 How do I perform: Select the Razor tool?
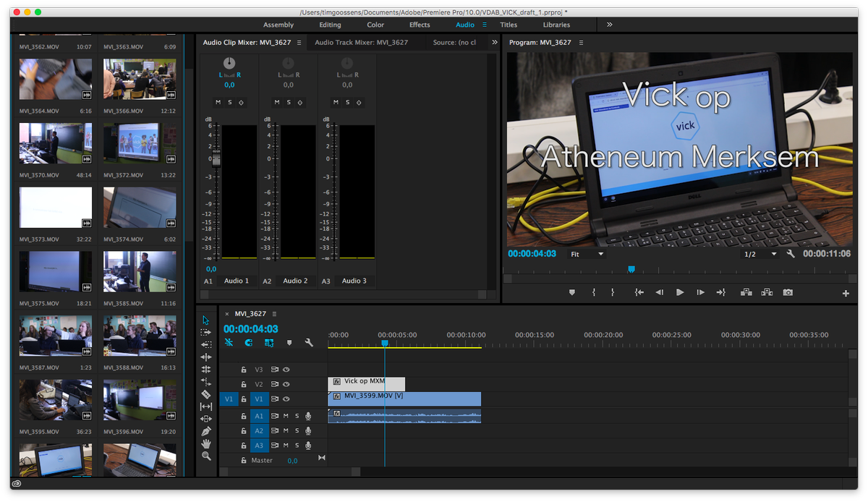click(x=206, y=394)
